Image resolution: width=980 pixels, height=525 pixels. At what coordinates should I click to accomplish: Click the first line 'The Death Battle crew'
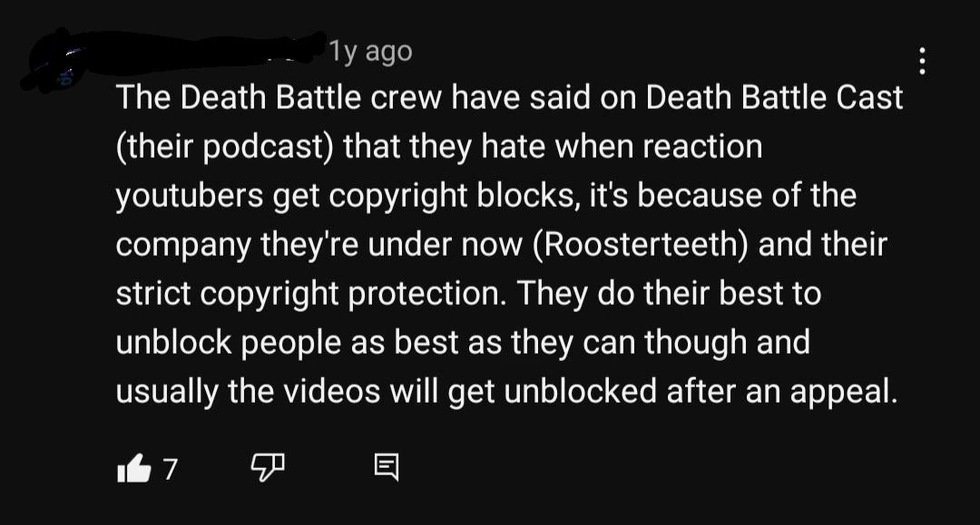(509, 97)
